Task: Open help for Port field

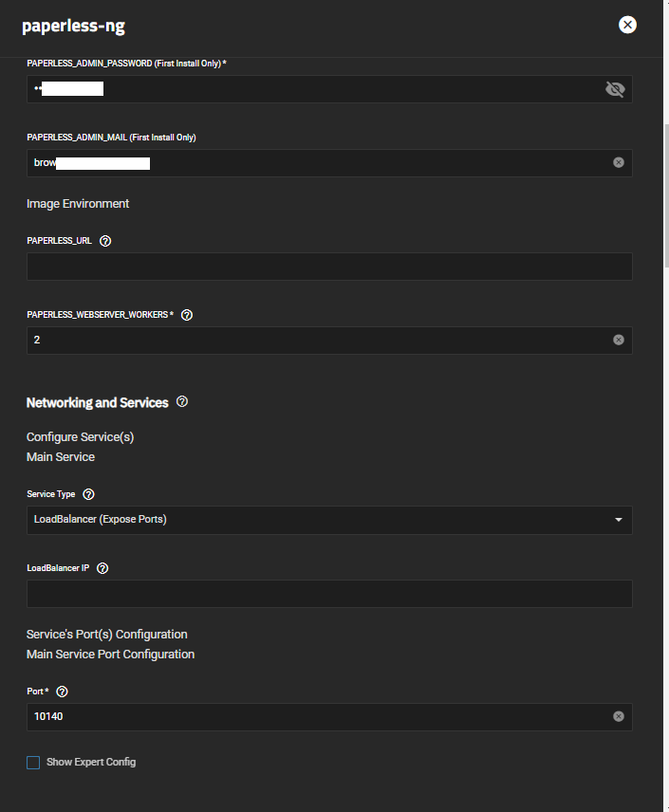Action: [x=62, y=692]
